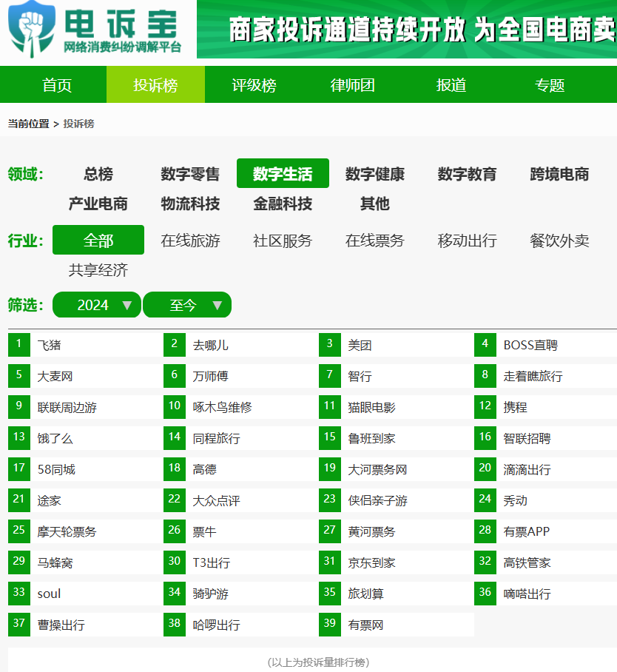Open the 律师团 navigation tab

tap(353, 85)
